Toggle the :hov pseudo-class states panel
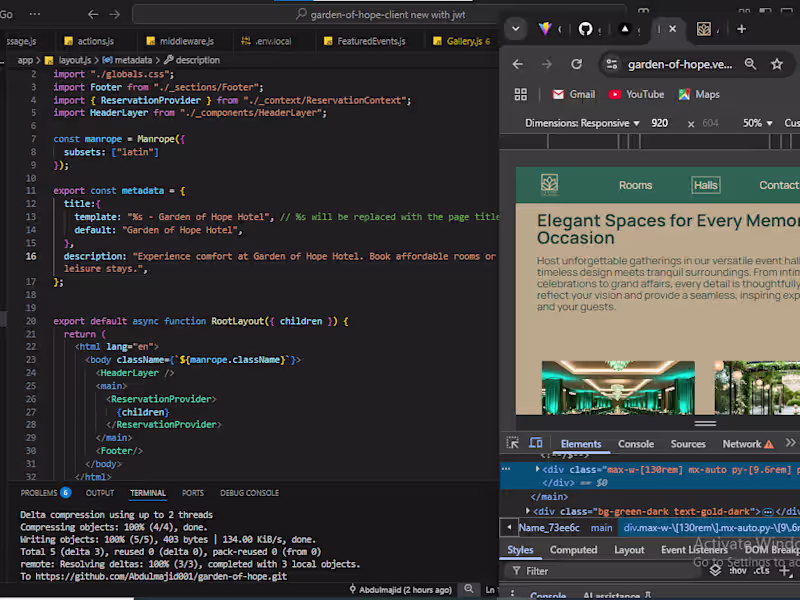 click(737, 571)
